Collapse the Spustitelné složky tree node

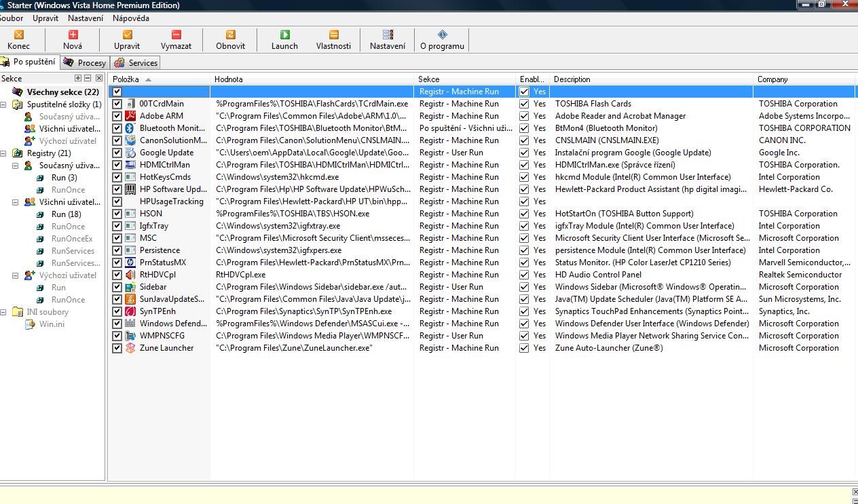3,104
